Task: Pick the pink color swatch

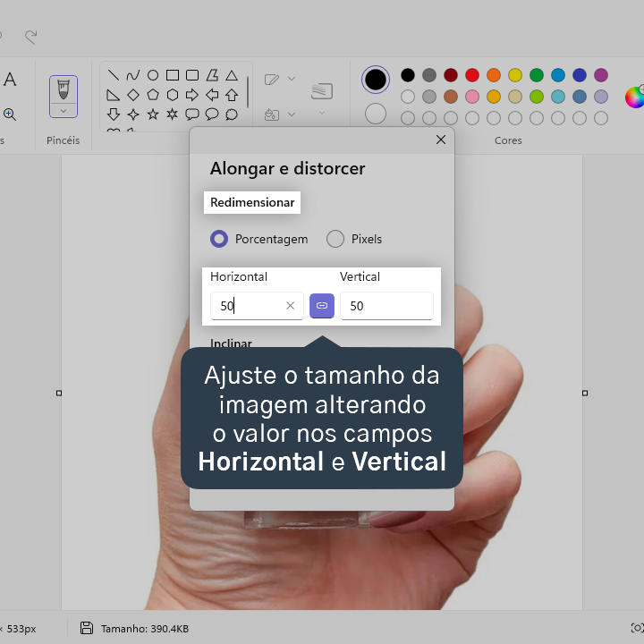Action: [x=472, y=97]
